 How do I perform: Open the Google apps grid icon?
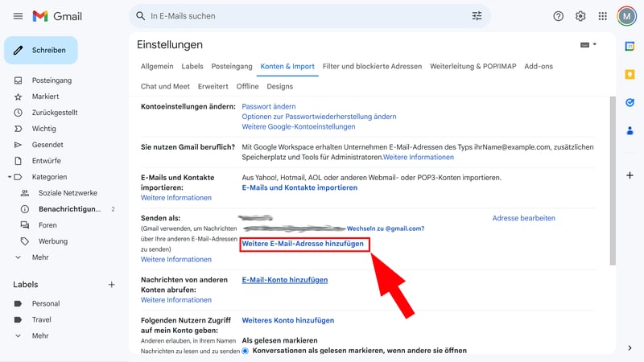coord(603,16)
